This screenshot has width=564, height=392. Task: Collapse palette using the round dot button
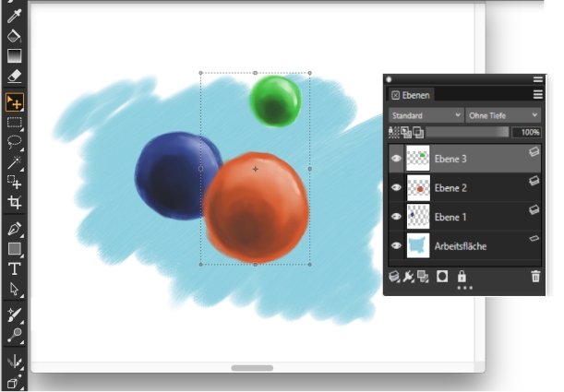(389, 79)
